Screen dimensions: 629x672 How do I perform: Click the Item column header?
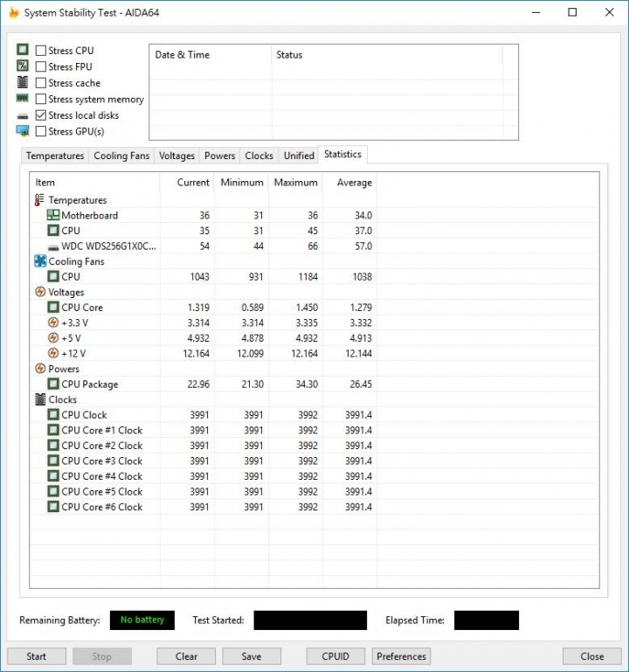94,182
